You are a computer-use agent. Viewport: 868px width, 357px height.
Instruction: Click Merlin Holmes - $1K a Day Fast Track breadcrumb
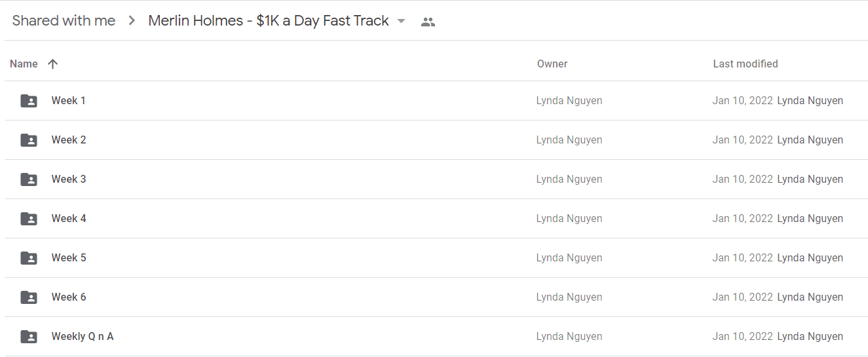pyautogui.click(x=269, y=21)
